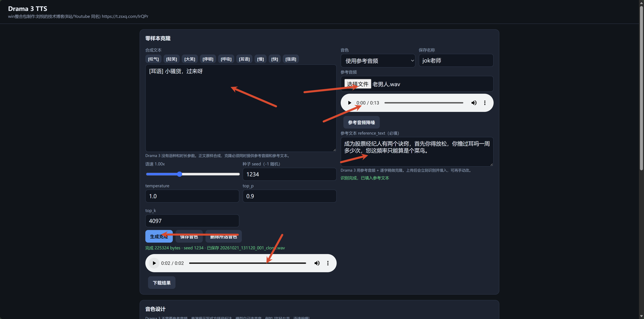This screenshot has height=319, width=644.
Task: Insert the [叹气] tag
Action: (153, 59)
